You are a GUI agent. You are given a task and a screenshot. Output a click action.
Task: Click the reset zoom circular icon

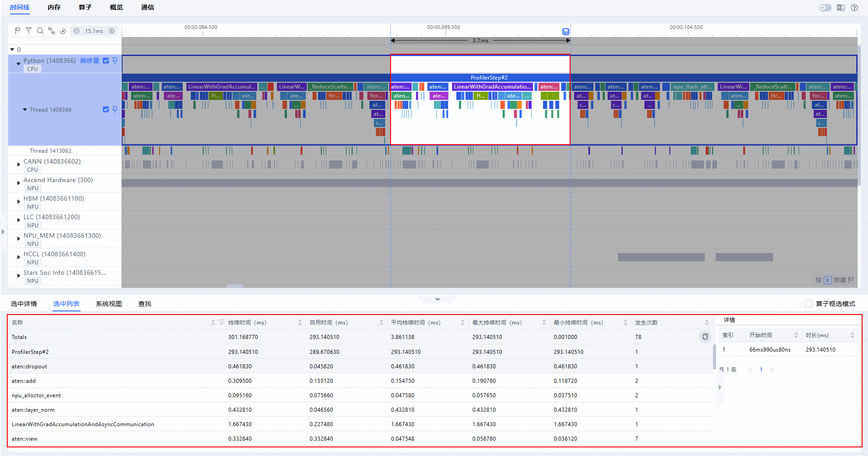click(x=63, y=31)
